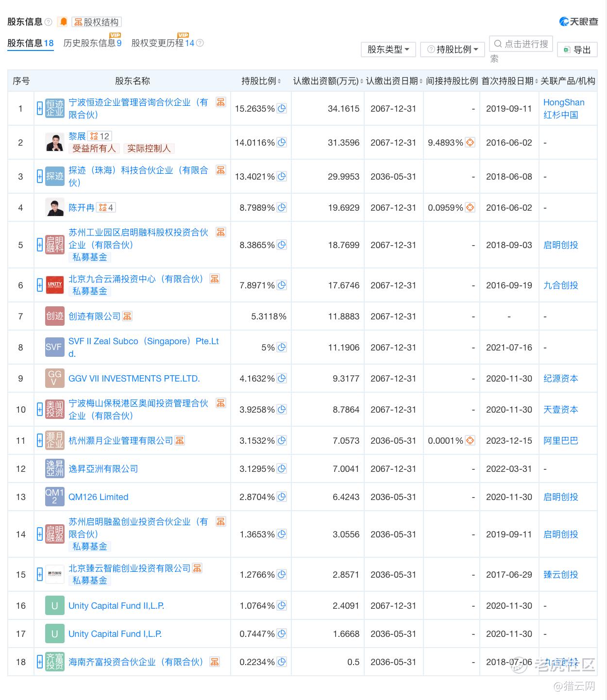
Task: Click indirect holding path icon beside 9.4893%
Action: coord(470,143)
